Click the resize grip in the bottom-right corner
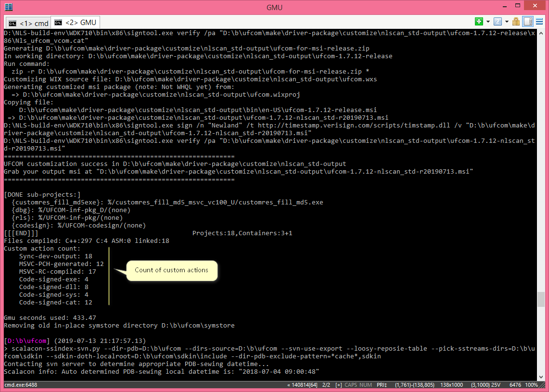 (x=542, y=385)
